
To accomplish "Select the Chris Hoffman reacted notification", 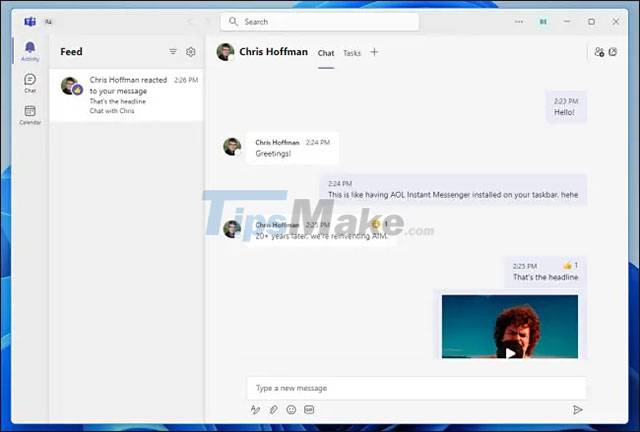I will (126, 95).
